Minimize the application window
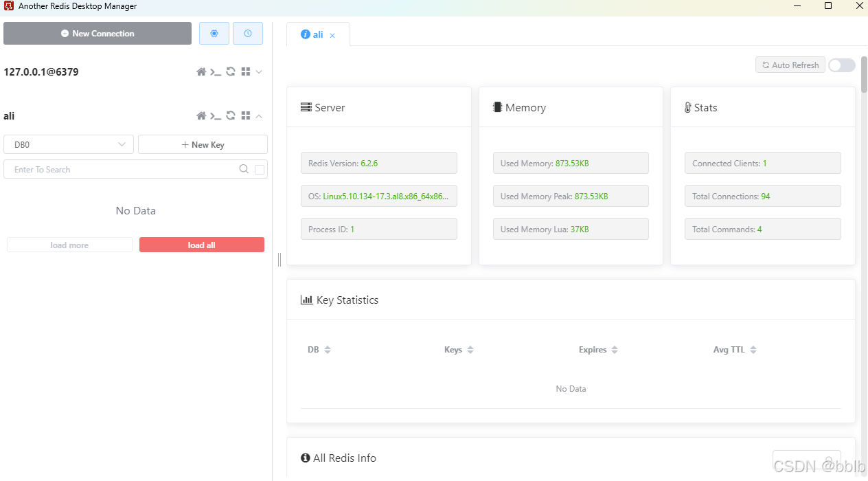Image resolution: width=868 pixels, height=481 pixels. coord(797,6)
